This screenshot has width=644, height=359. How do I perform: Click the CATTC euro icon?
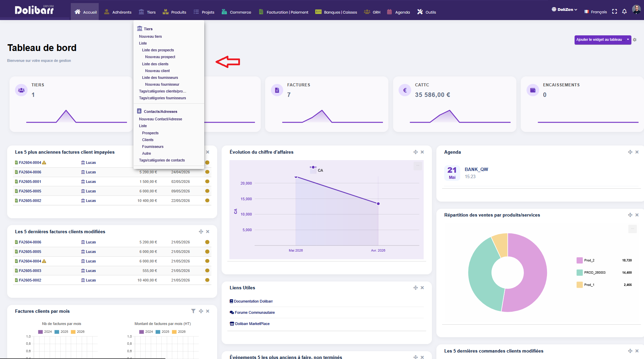point(405,90)
